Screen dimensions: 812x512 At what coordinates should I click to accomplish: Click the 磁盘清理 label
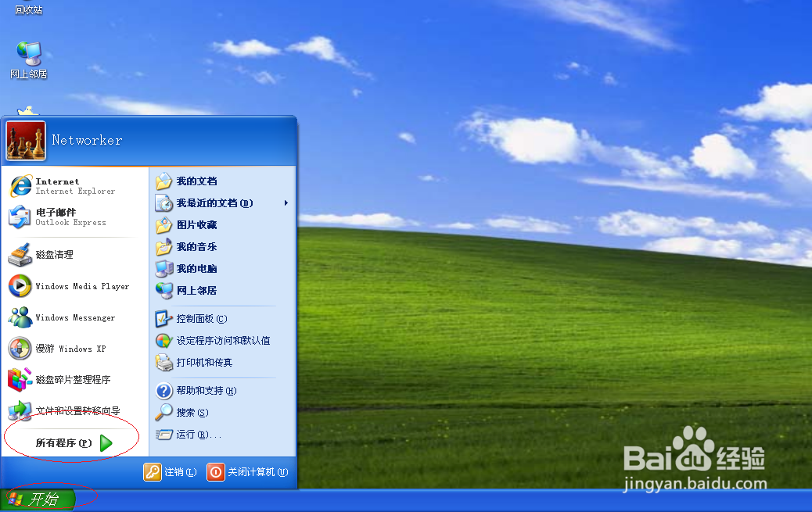[55, 255]
